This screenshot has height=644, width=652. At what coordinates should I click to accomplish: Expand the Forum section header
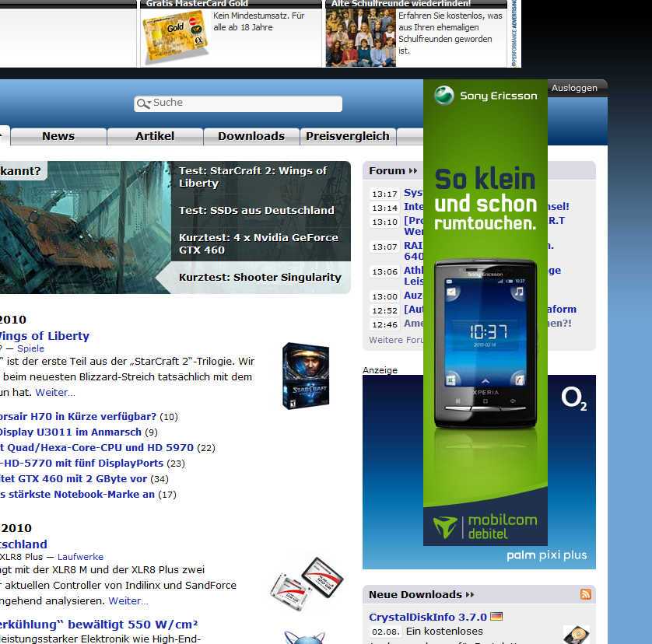tap(393, 171)
